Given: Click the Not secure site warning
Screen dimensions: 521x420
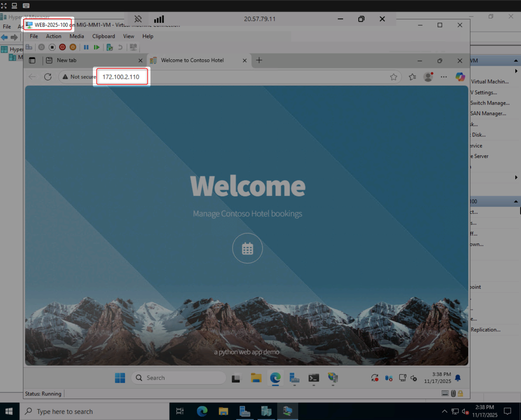Looking at the screenshot, I should click(x=79, y=77).
